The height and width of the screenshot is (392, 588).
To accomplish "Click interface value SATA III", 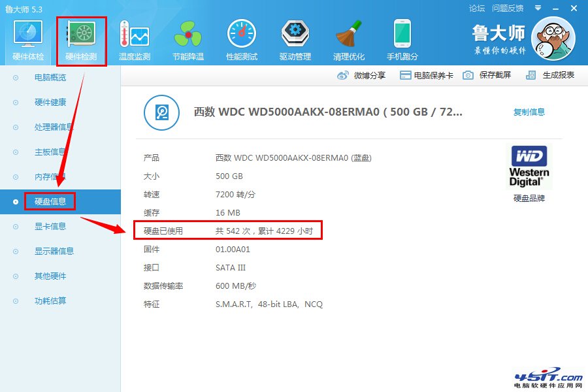I will click(x=230, y=267).
